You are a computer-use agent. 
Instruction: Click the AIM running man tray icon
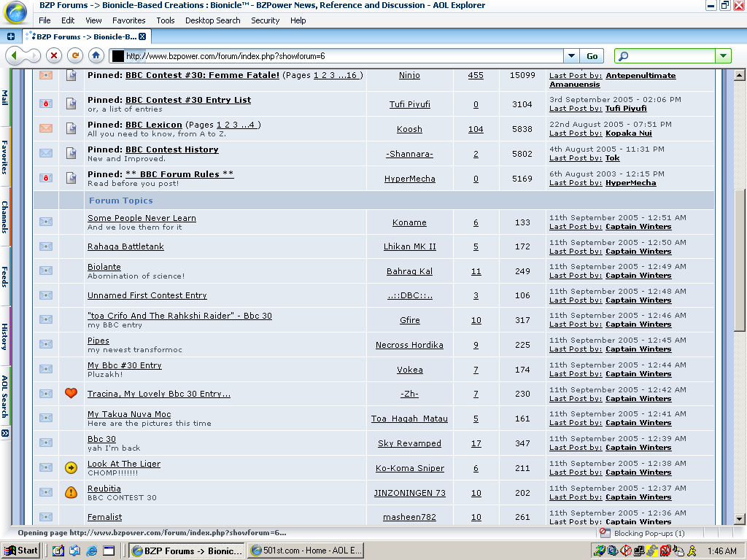692,551
